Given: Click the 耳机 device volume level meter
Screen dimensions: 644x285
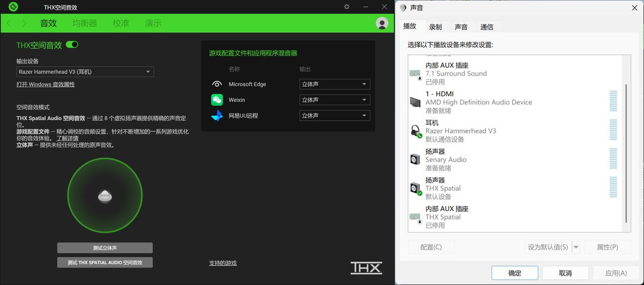Looking at the screenshot, I should click(613, 130).
